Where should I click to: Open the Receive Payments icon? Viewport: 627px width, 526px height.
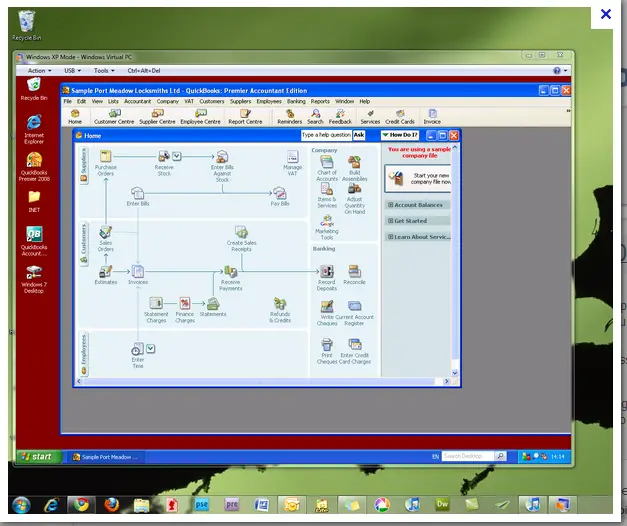(230, 271)
